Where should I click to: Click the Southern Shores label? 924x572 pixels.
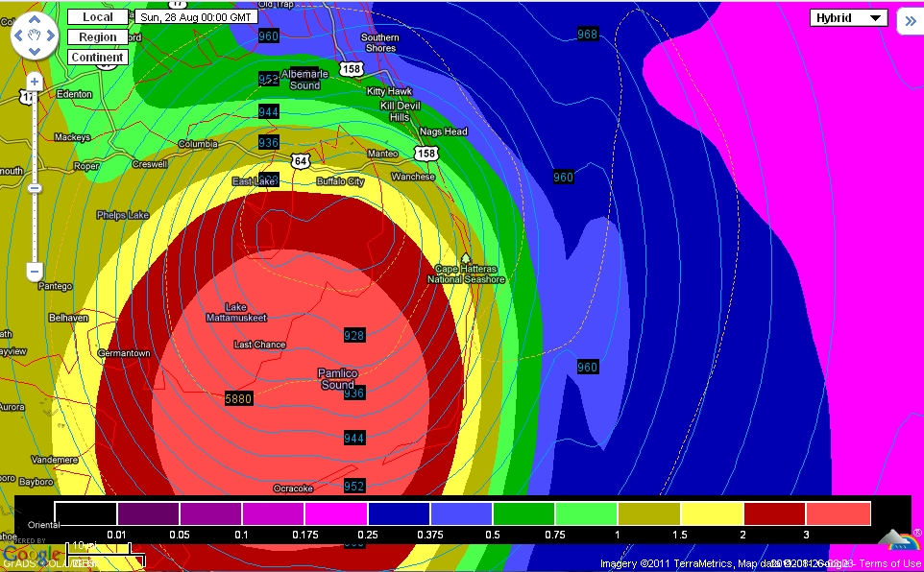point(380,42)
